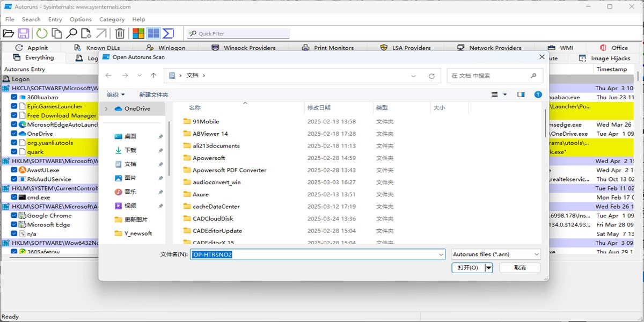Open the Autoruns files (*.arn) type dropdown
Image resolution: width=644 pixels, height=322 pixels.
click(x=496, y=254)
